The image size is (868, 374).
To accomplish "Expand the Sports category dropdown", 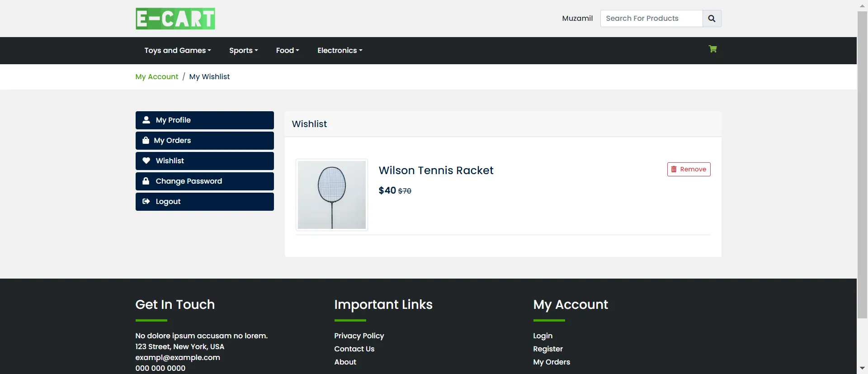I will (243, 51).
